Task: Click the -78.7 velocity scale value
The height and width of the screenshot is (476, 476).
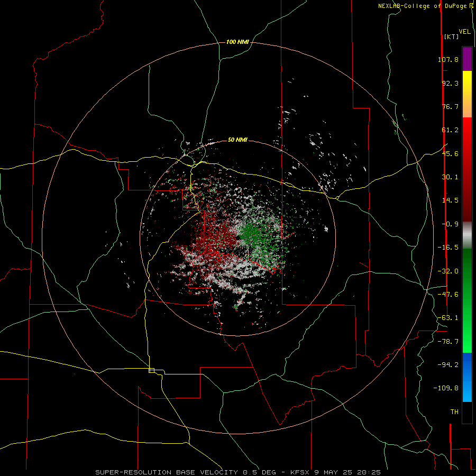Action: tap(448, 342)
